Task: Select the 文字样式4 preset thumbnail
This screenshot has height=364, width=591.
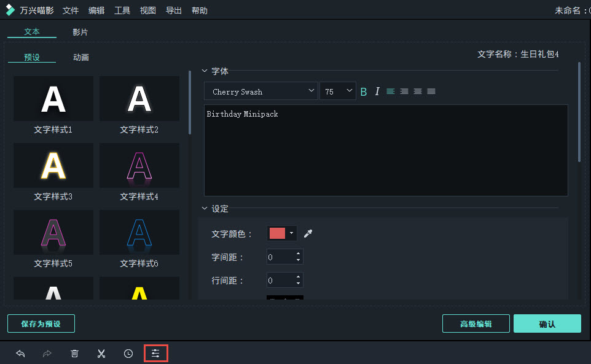Action: (x=139, y=165)
